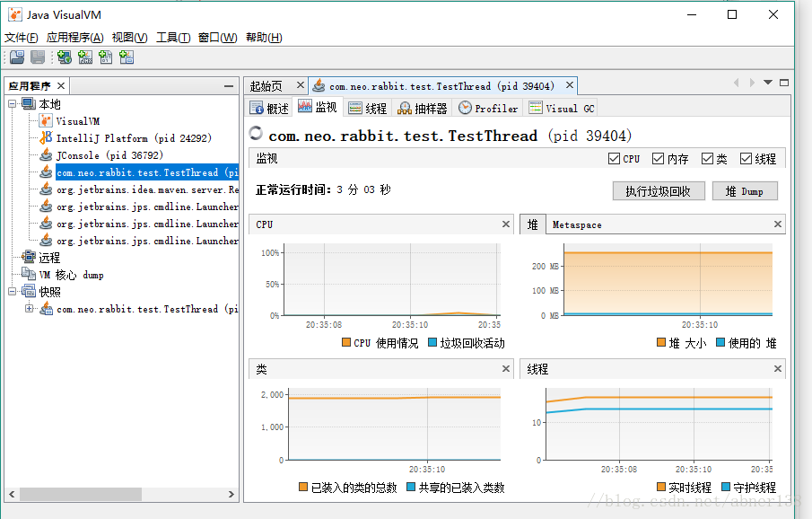Switch to the 线程 tab
Screen dimensions: 812x519
click(368, 108)
